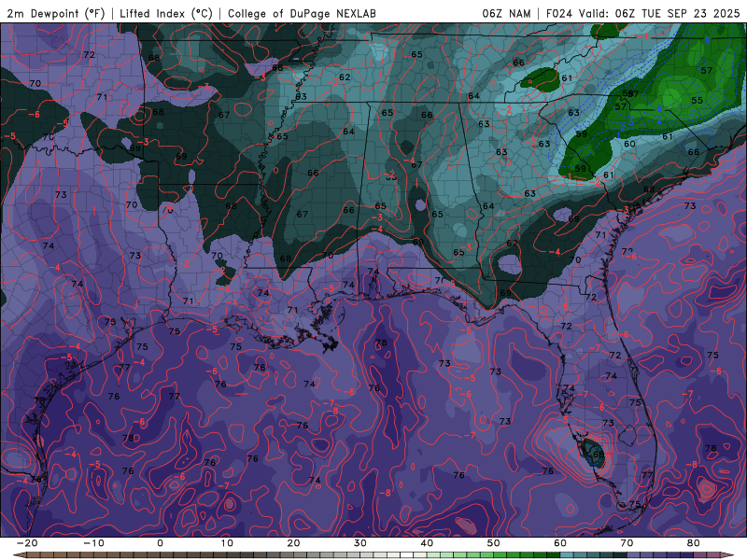This screenshot has width=747, height=560.
Task: Click the "F024 Valid: 06Z TUE SEP 23 2025" text
Action: click(642, 13)
